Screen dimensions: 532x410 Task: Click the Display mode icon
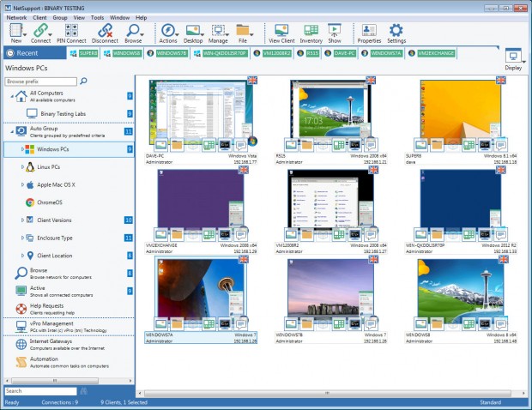tap(513, 55)
